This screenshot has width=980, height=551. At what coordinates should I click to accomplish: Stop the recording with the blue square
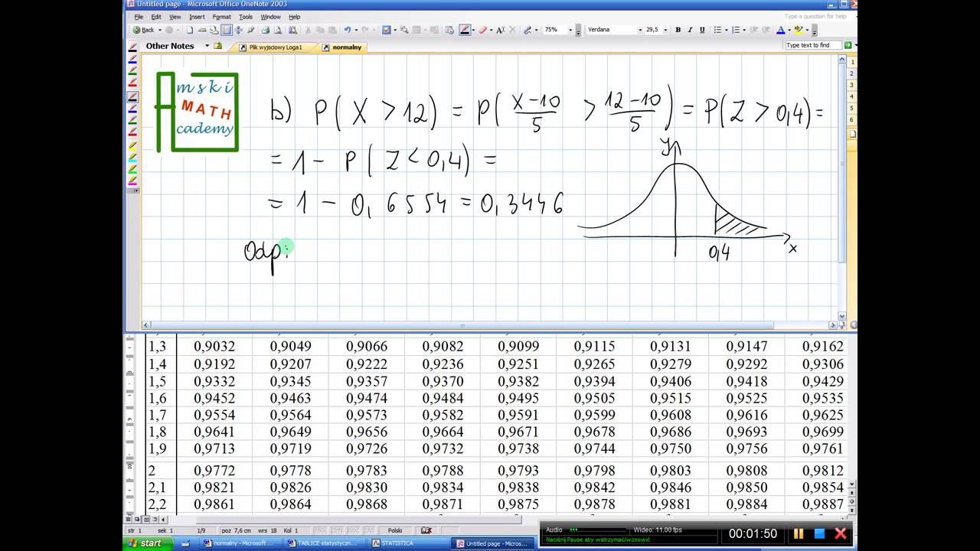819,533
